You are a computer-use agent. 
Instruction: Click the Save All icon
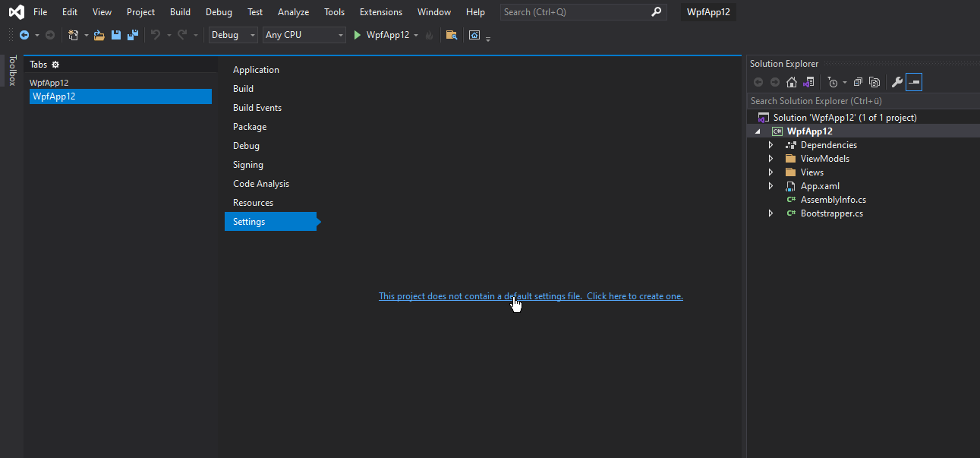[x=133, y=35]
